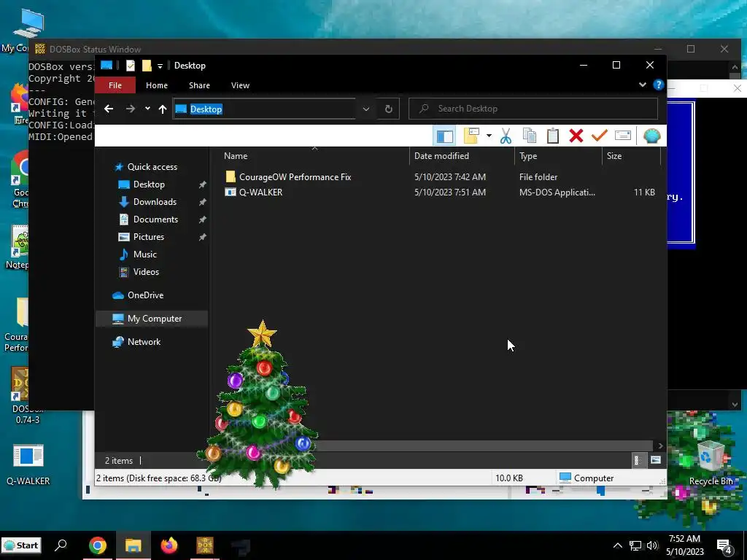Click the Forward navigation arrow
Viewport: 747px width, 560px height.
[130, 109]
